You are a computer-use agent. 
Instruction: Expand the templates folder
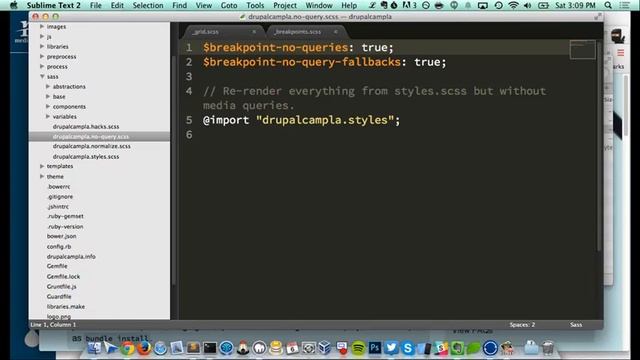click(x=42, y=167)
